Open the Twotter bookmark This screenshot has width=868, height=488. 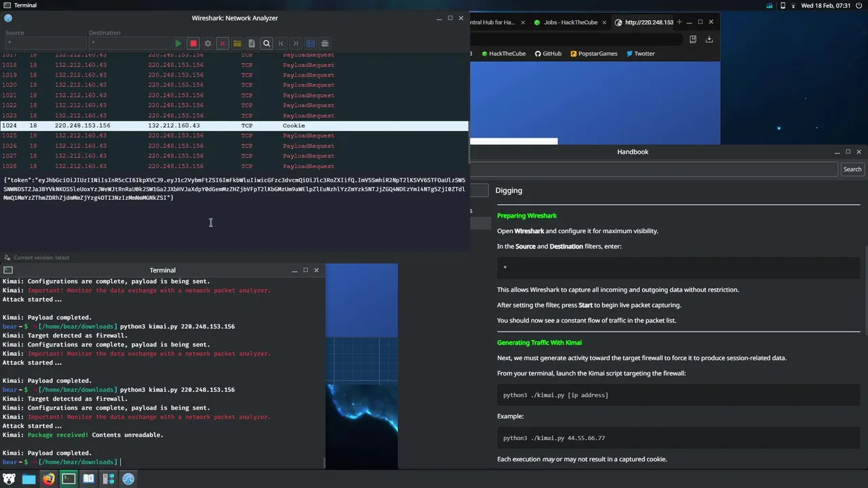pos(640,54)
